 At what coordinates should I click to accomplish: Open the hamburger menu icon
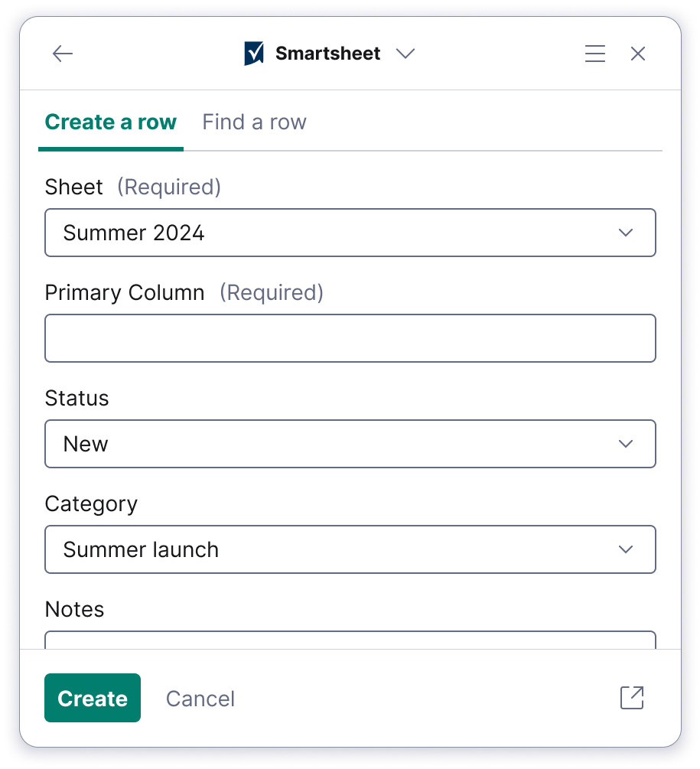pyautogui.click(x=594, y=54)
